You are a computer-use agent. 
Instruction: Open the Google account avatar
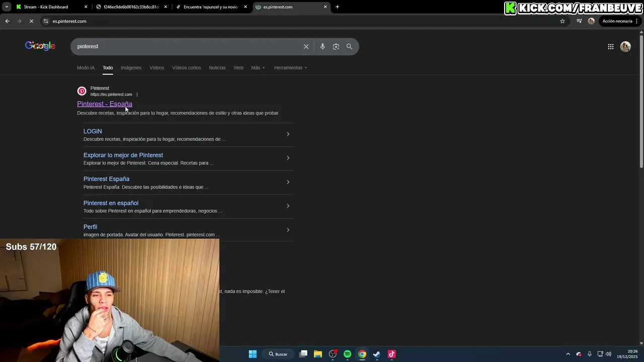(625, 47)
